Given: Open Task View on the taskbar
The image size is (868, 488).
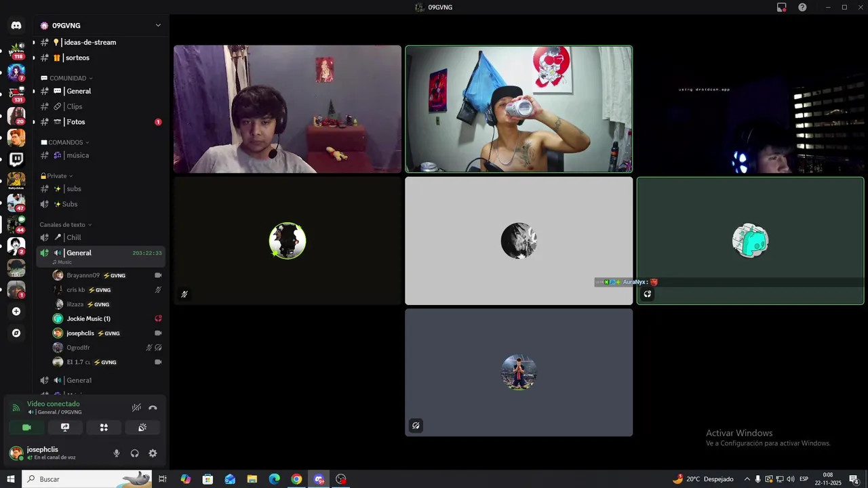Looking at the screenshot, I should (x=163, y=479).
